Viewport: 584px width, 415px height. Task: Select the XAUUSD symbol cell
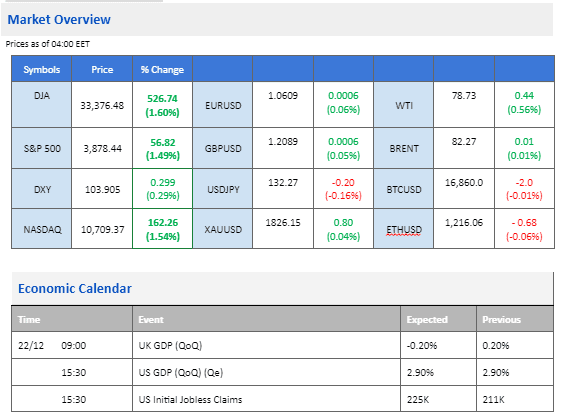(223, 229)
